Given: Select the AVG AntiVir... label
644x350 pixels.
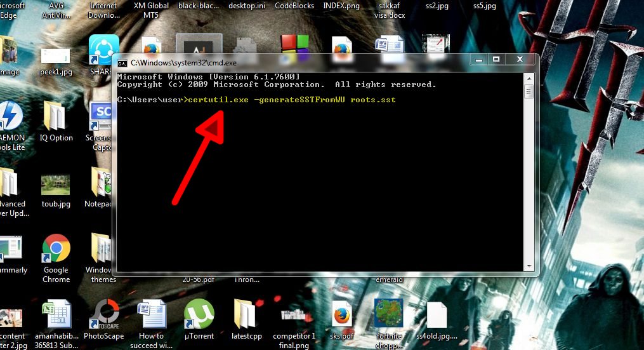Looking at the screenshot, I should (x=56, y=10).
